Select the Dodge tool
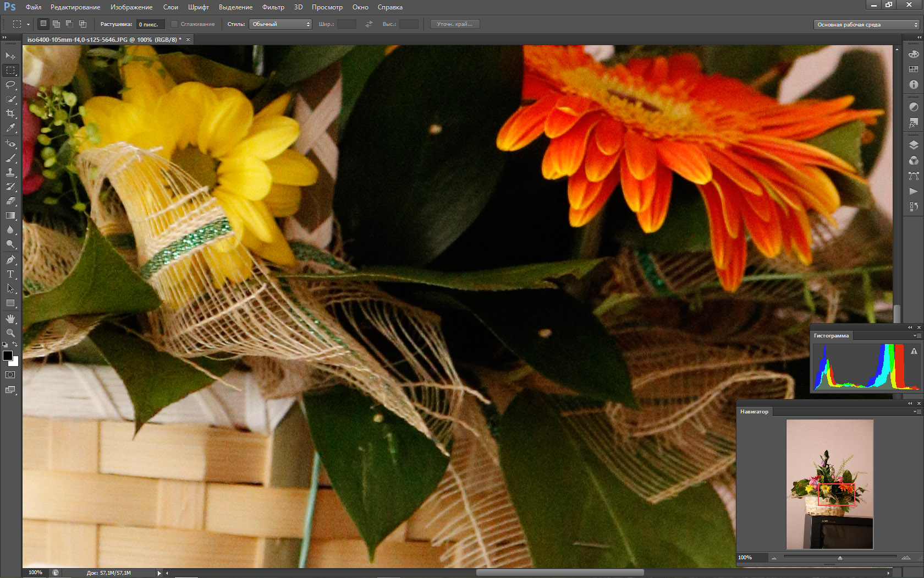Image resolution: width=924 pixels, height=578 pixels. pos(10,244)
